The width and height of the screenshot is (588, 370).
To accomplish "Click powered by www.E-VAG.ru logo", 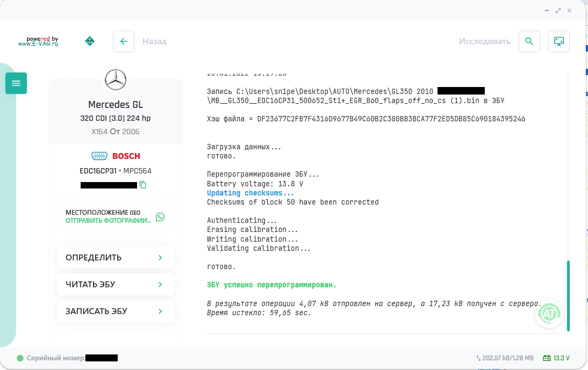I will tap(38, 41).
